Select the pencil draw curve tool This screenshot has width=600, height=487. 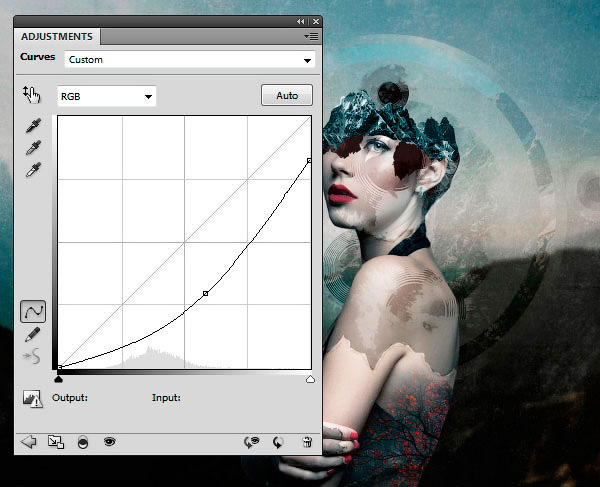33,334
